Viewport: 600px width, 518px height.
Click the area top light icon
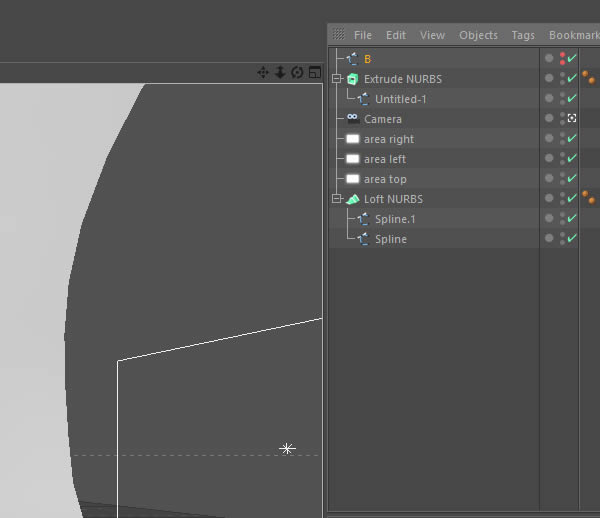coord(353,179)
